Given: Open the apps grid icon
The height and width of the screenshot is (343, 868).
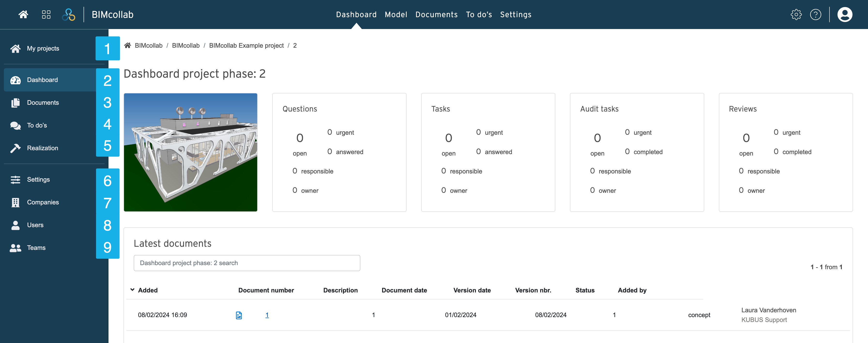Looking at the screenshot, I should tap(46, 15).
